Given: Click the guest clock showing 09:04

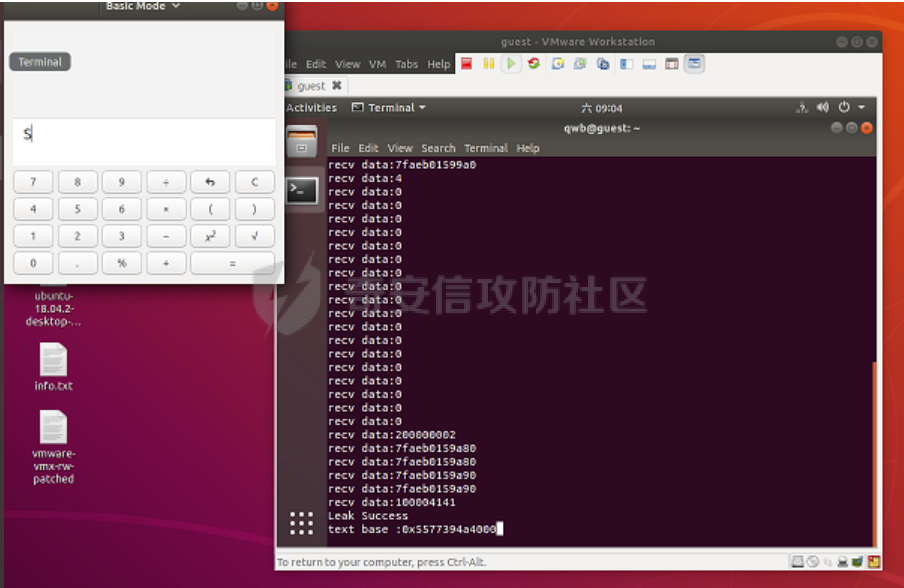Looking at the screenshot, I should click(602, 108).
